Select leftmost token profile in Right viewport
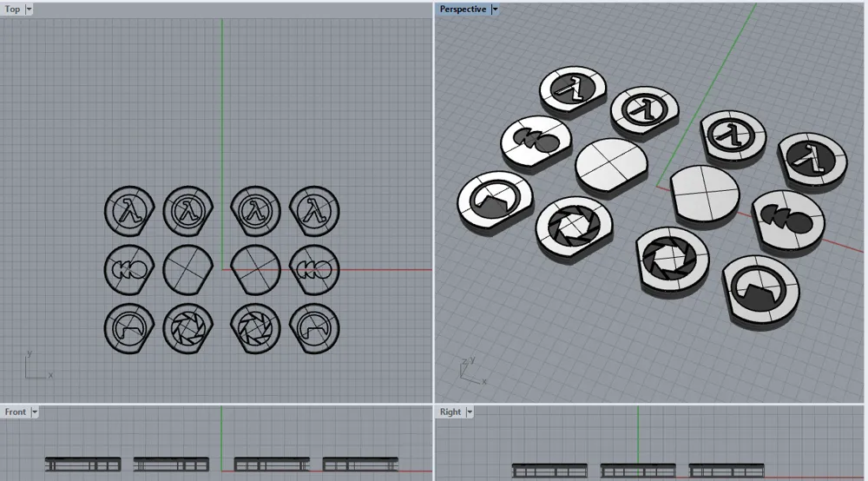Viewport: 868px width, 481px height. pyautogui.click(x=549, y=471)
